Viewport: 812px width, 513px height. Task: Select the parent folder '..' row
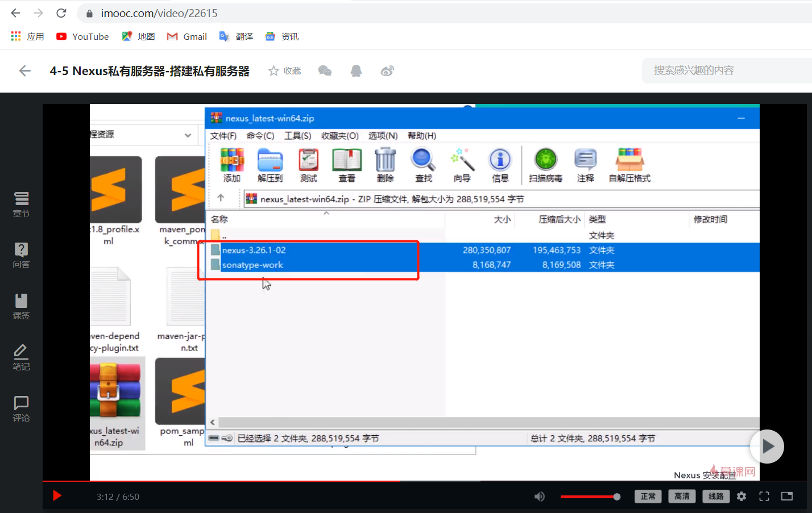[482, 235]
